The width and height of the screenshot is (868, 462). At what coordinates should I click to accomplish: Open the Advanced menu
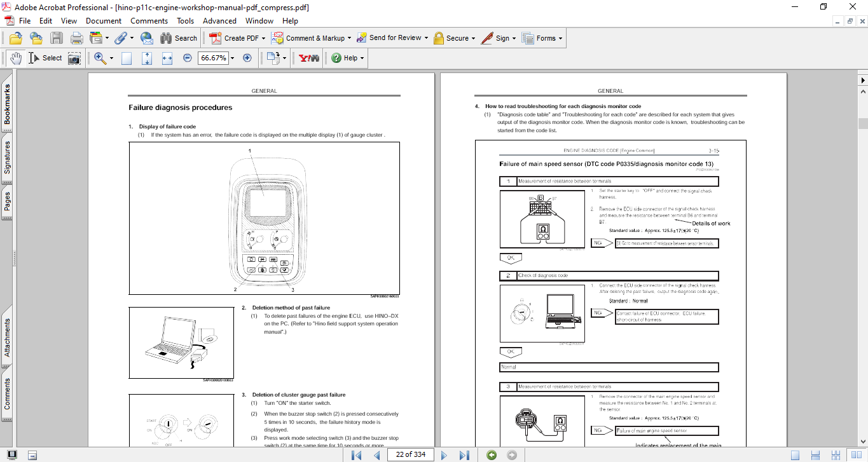point(219,20)
